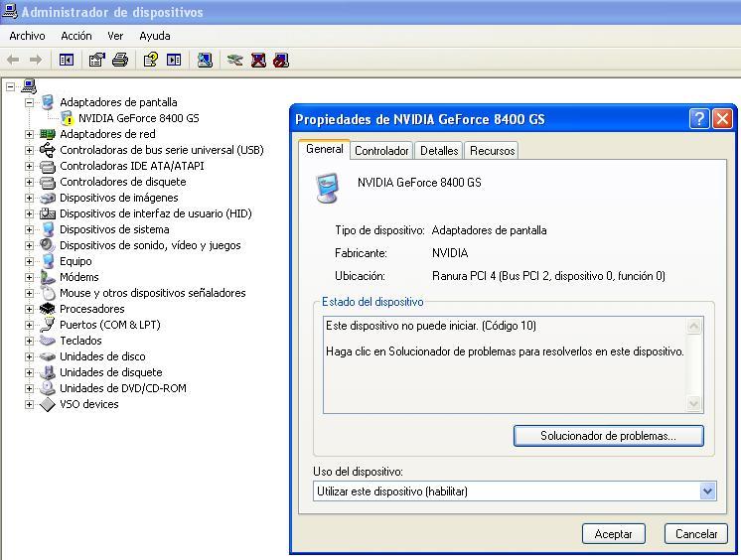Click the sound, video and games icon
Viewport: 741px width, 560px height.
coord(48,245)
